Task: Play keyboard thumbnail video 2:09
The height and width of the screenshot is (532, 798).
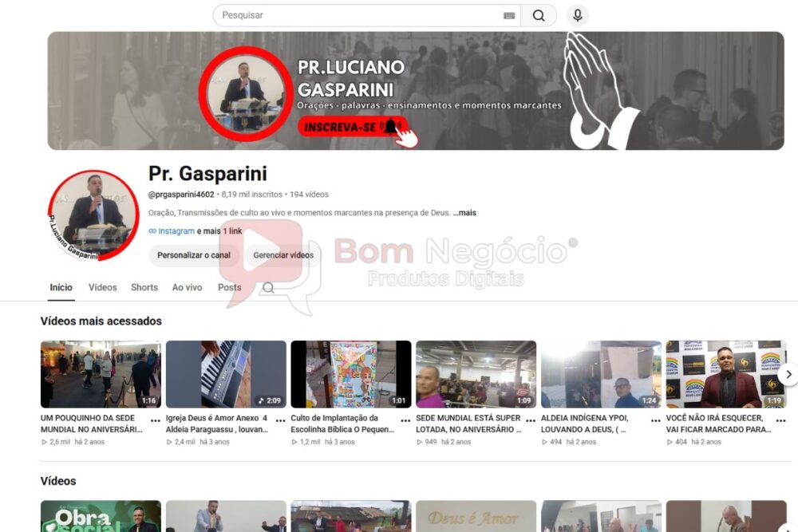Action: click(x=226, y=374)
